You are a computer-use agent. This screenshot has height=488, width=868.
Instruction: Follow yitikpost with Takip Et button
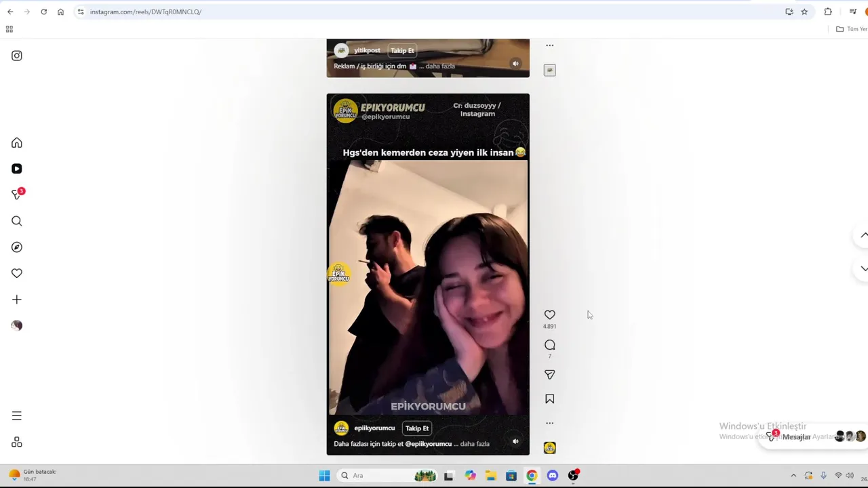pos(402,51)
